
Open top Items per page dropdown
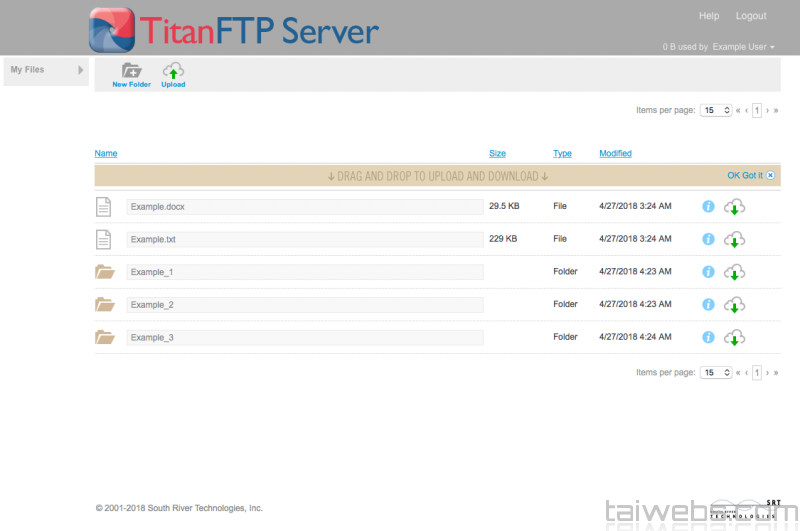pos(716,110)
